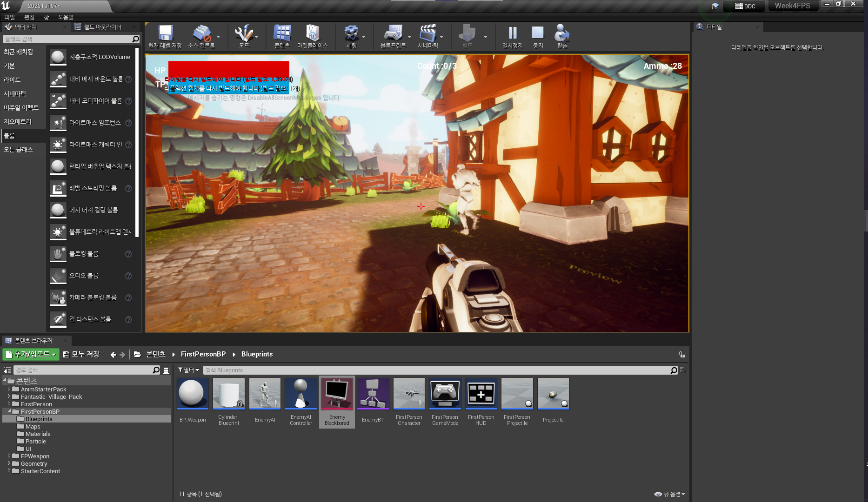
Task: Select the Maps folder
Action: 33,426
